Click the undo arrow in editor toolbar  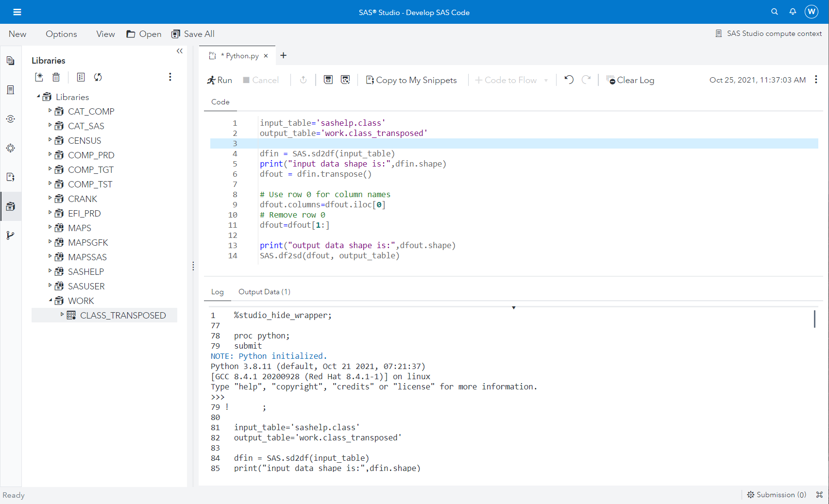tap(569, 80)
